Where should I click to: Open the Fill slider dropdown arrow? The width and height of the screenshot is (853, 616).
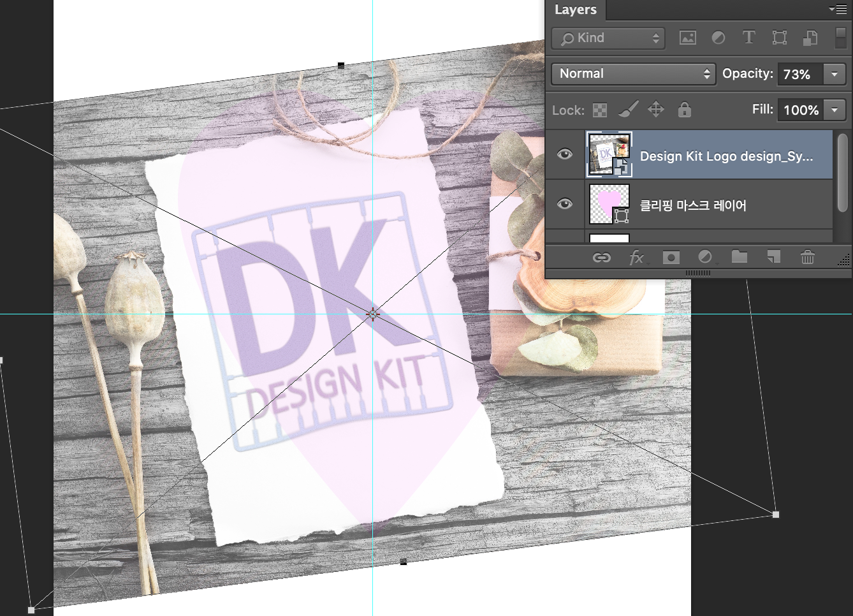click(835, 110)
